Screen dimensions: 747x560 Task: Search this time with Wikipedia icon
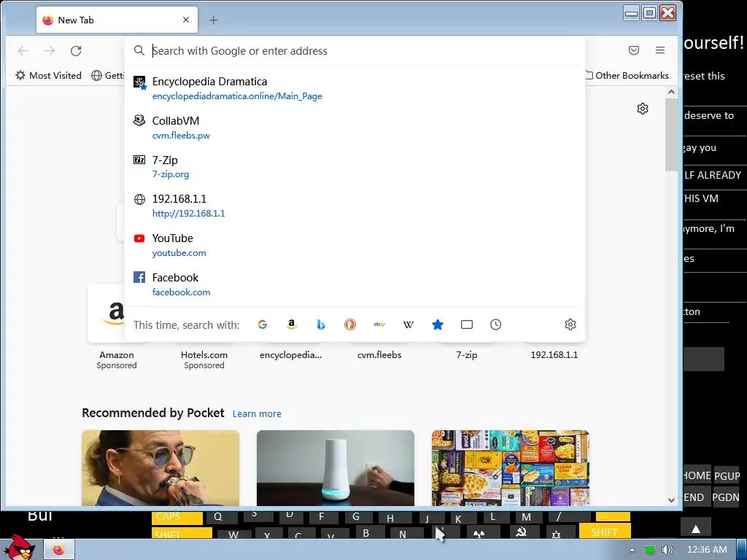pos(409,324)
